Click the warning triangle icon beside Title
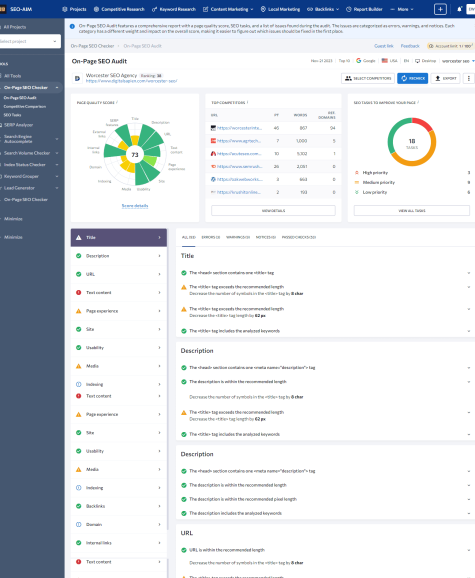Image resolution: width=475 pixels, height=578 pixels. 78,238
